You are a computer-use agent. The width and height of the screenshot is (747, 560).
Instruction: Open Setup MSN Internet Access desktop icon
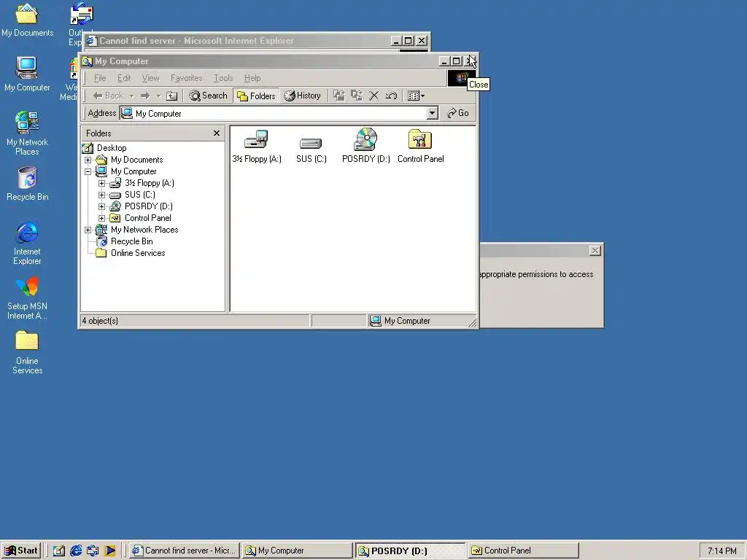[27, 298]
